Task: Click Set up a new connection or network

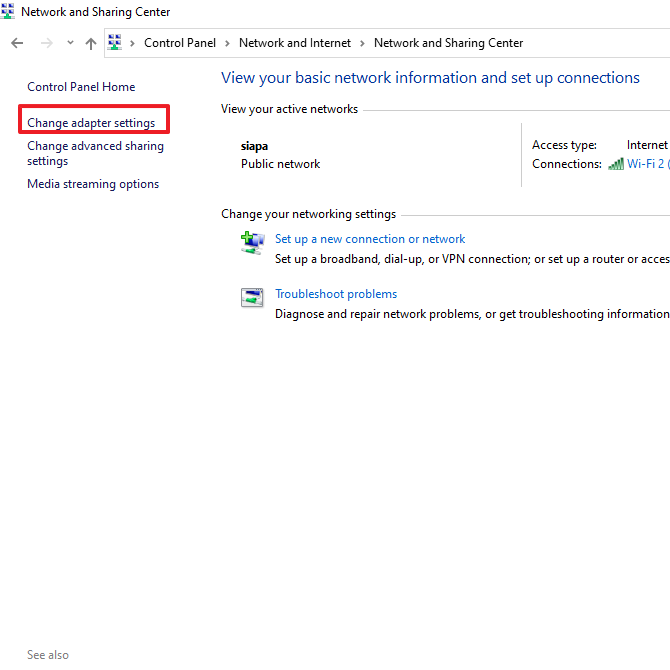Action: coord(370,239)
